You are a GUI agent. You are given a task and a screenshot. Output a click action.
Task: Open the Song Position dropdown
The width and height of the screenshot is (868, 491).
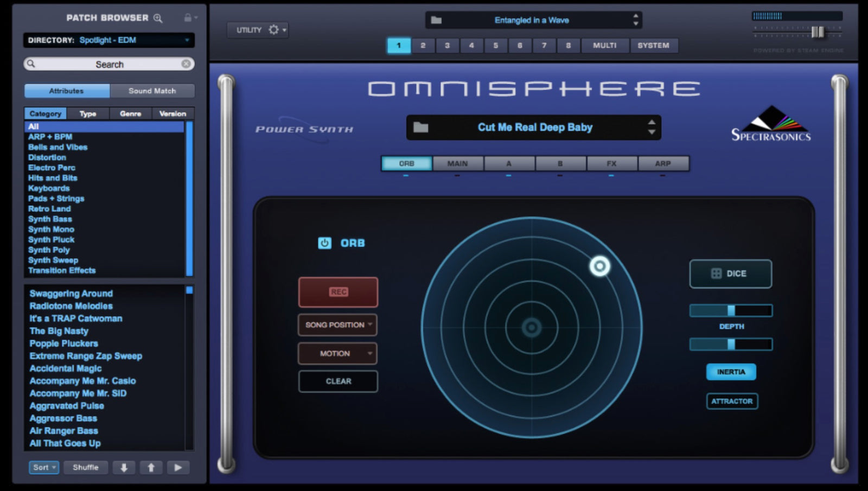tap(337, 324)
